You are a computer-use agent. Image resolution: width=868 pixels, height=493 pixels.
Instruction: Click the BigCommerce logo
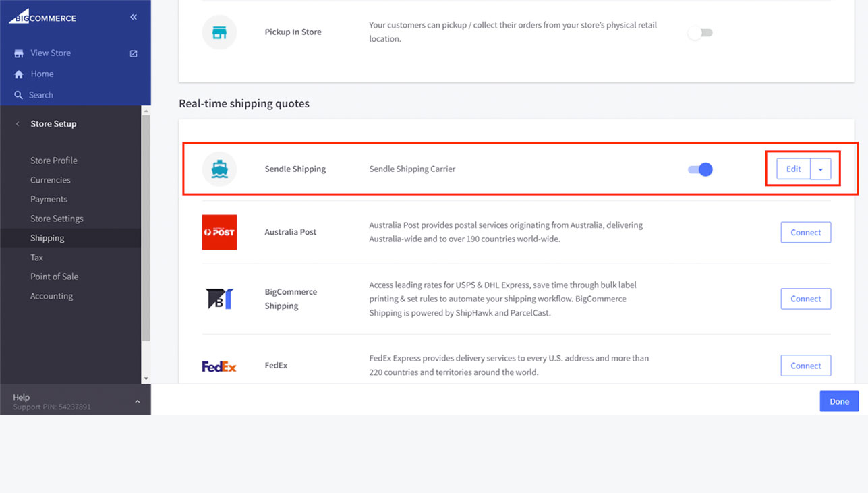pyautogui.click(x=42, y=17)
